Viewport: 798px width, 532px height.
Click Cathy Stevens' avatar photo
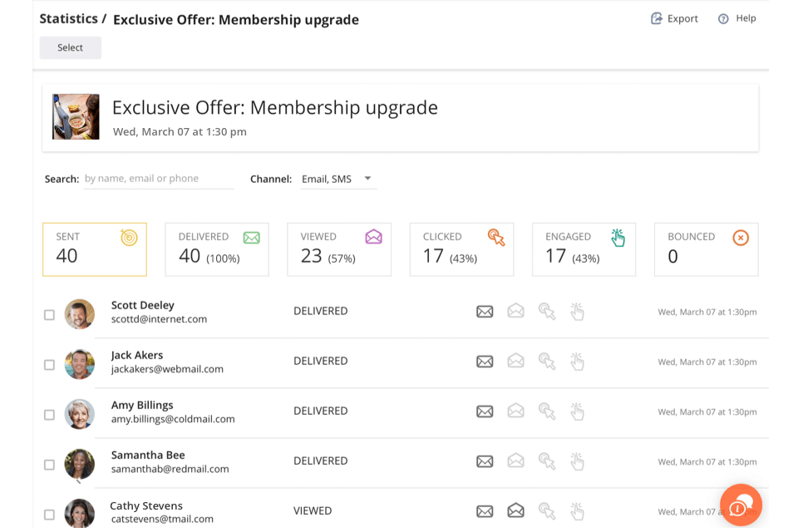(x=80, y=513)
